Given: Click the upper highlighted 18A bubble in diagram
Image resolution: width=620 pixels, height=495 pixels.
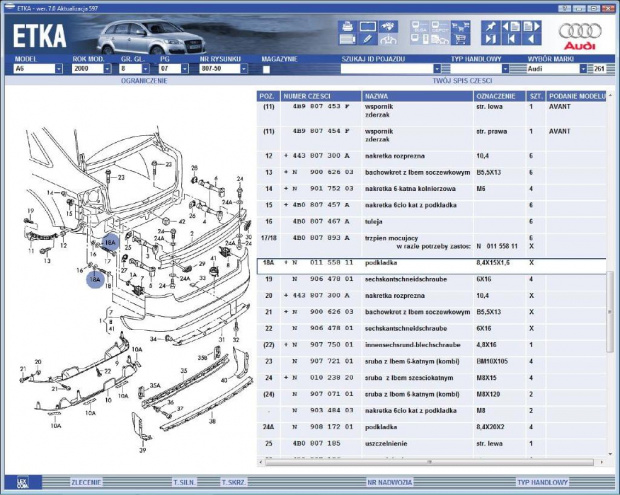Looking at the screenshot, I should coord(110,242).
